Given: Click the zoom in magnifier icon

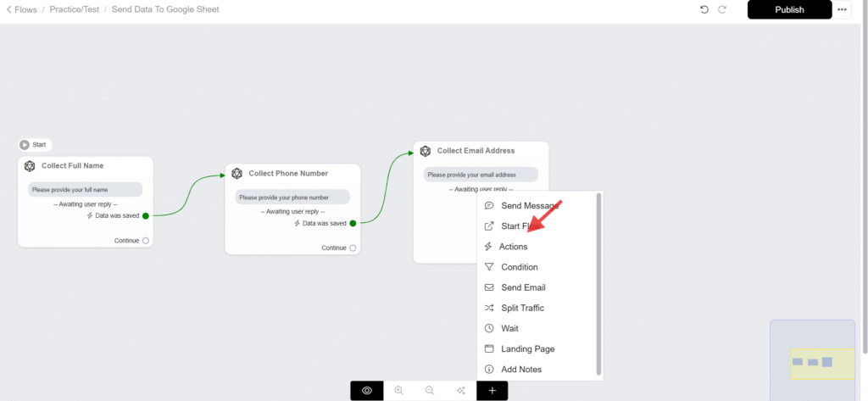Looking at the screenshot, I should tap(398, 391).
